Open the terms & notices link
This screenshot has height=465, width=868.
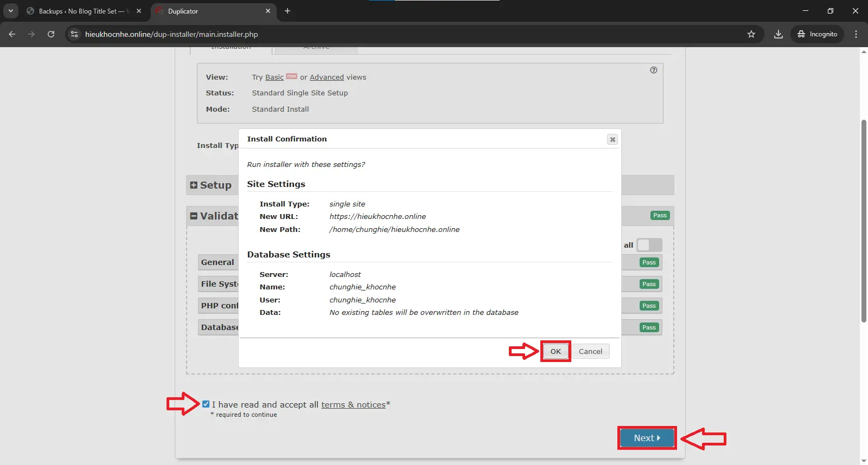[x=353, y=405]
